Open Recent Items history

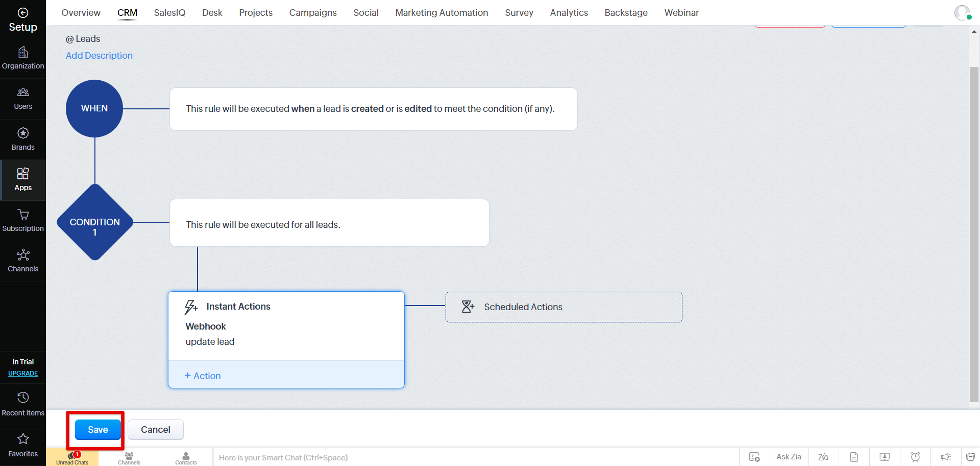pos(23,404)
